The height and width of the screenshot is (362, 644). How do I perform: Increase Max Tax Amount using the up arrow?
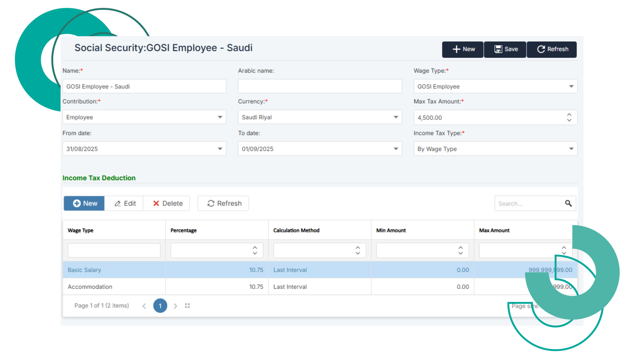click(x=569, y=115)
